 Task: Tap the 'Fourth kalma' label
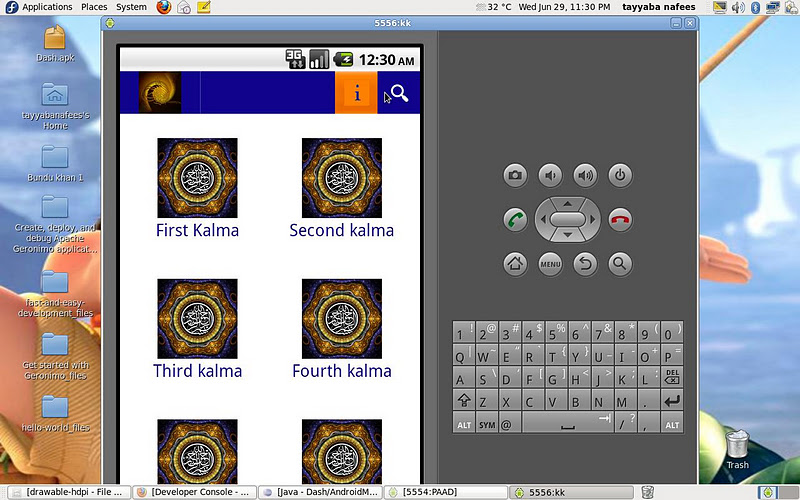coord(342,371)
